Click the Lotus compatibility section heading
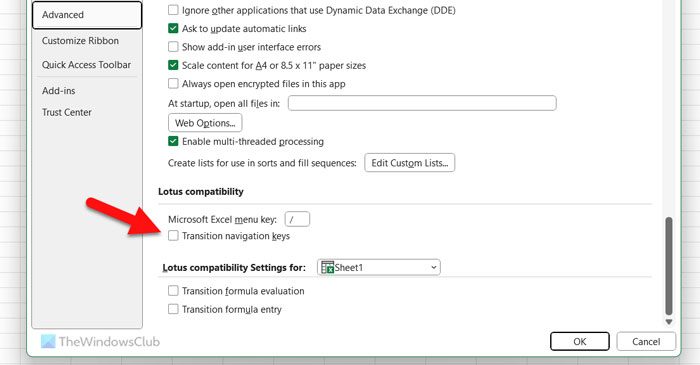The image size is (700, 365). (201, 191)
